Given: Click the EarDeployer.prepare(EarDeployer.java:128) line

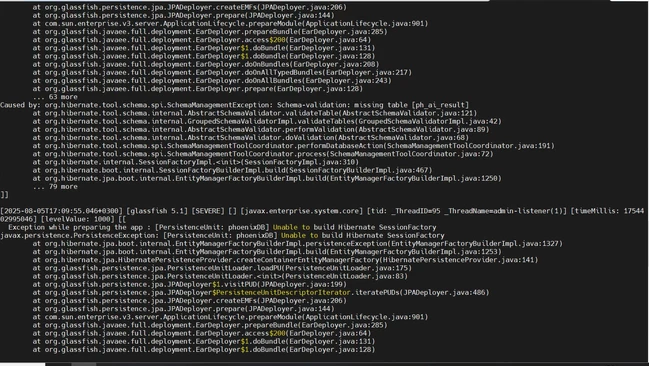Looking at the screenshot, I should [x=198, y=89].
